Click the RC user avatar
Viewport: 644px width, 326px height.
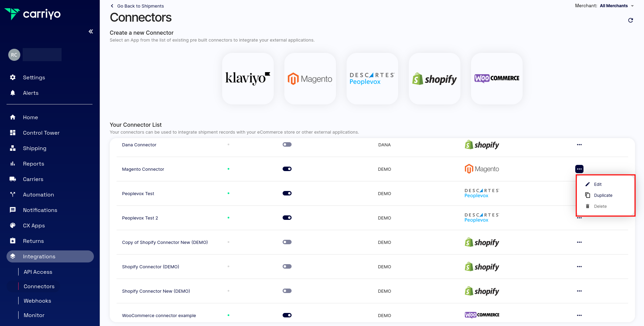pyautogui.click(x=14, y=55)
